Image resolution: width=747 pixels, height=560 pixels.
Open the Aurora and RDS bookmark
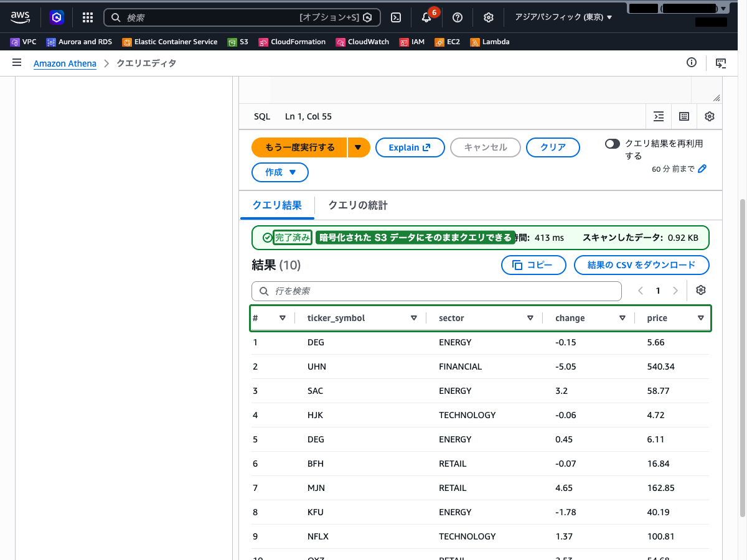click(79, 42)
